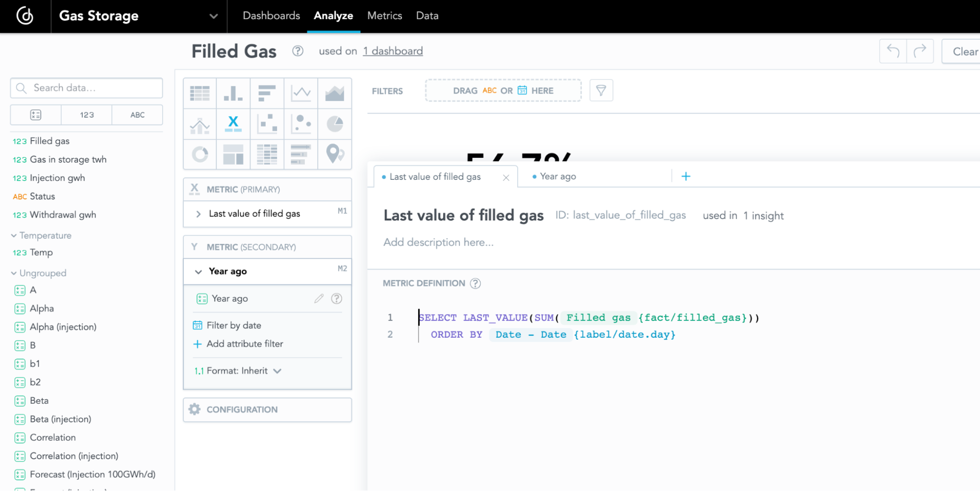Image resolution: width=980 pixels, height=491 pixels.
Task: Switch to the Year ago metric tab
Action: pos(557,176)
